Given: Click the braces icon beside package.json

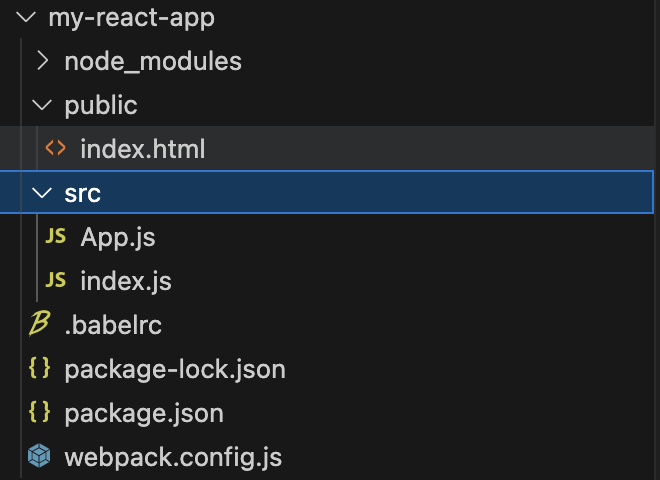Looking at the screenshot, I should tap(39, 413).
